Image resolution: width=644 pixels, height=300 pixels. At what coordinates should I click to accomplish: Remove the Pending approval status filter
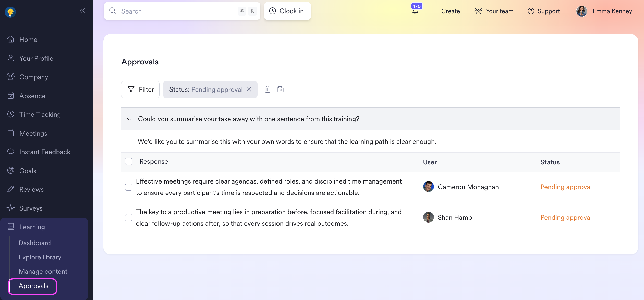click(x=249, y=89)
